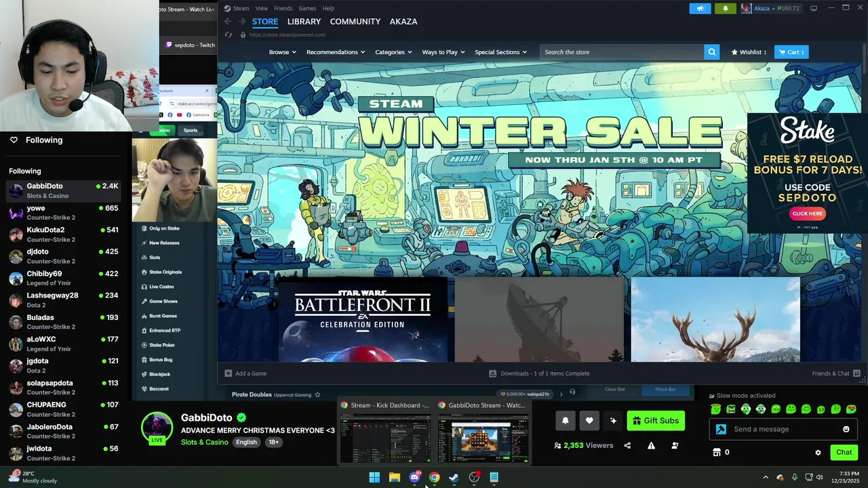Click the Gift Subs button
Image resolution: width=868 pixels, height=488 pixels.
[656, 421]
